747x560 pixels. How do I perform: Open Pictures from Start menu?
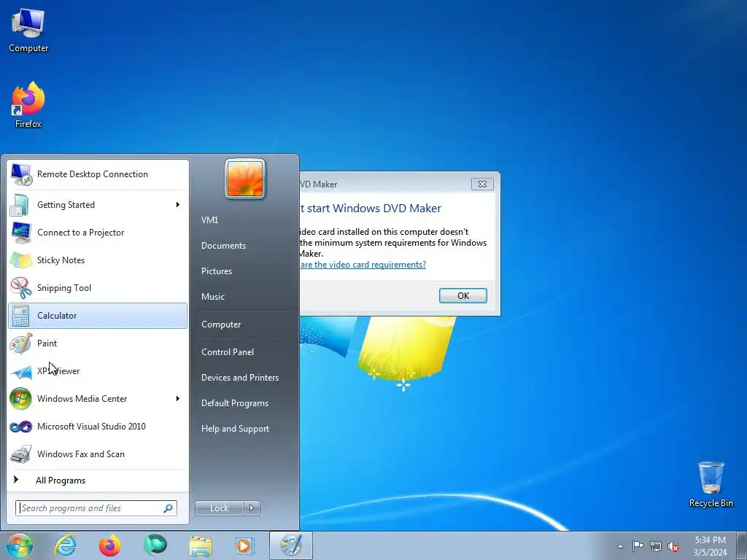pyautogui.click(x=216, y=271)
